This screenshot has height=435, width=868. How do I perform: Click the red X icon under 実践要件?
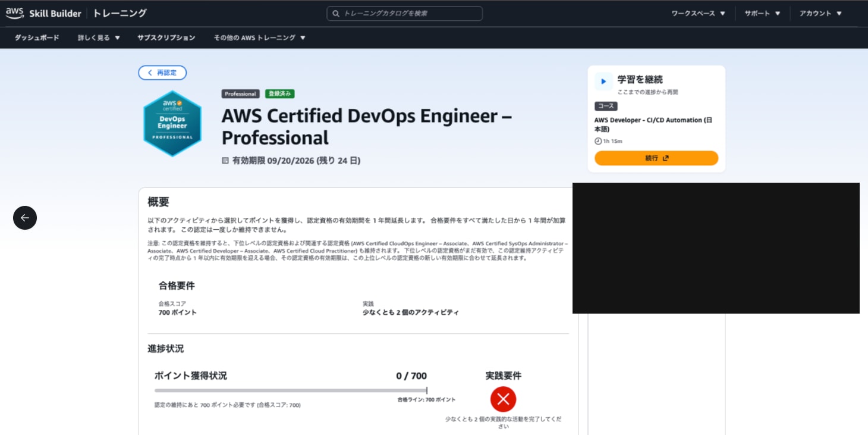pos(503,399)
